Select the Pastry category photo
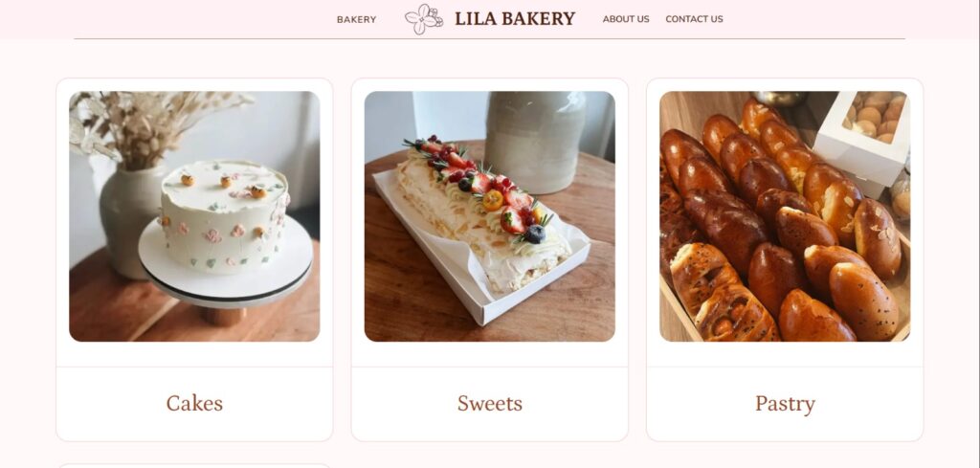The width and height of the screenshot is (980, 468). tap(785, 216)
